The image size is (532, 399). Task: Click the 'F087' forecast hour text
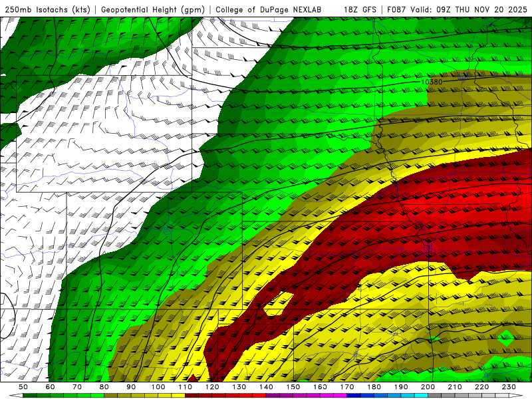tap(397, 10)
